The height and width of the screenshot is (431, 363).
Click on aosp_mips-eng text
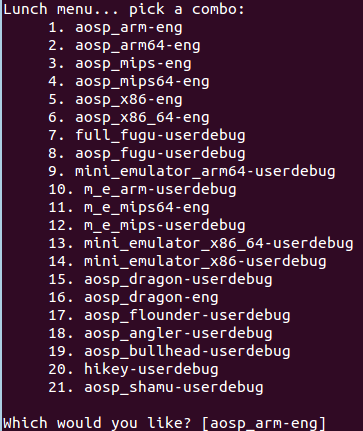(133, 64)
